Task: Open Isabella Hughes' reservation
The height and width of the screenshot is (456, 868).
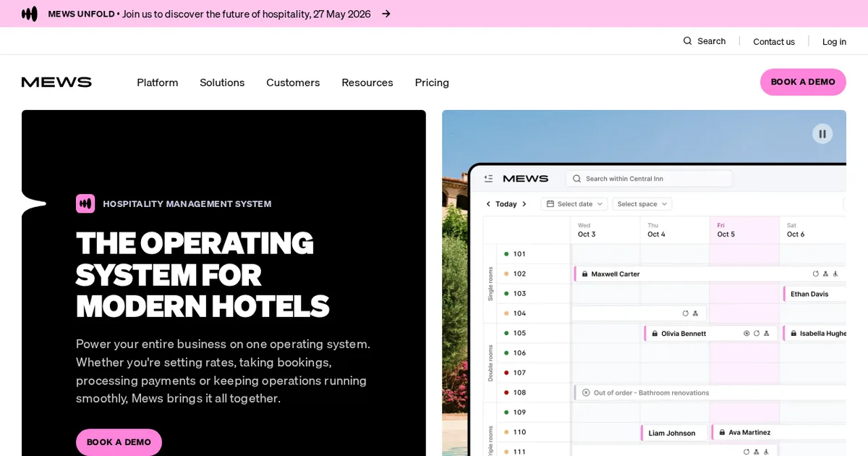Action: 814,334
